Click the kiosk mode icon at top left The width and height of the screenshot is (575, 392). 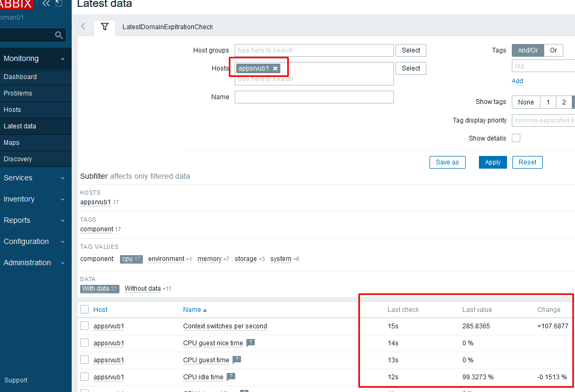[58, 3]
